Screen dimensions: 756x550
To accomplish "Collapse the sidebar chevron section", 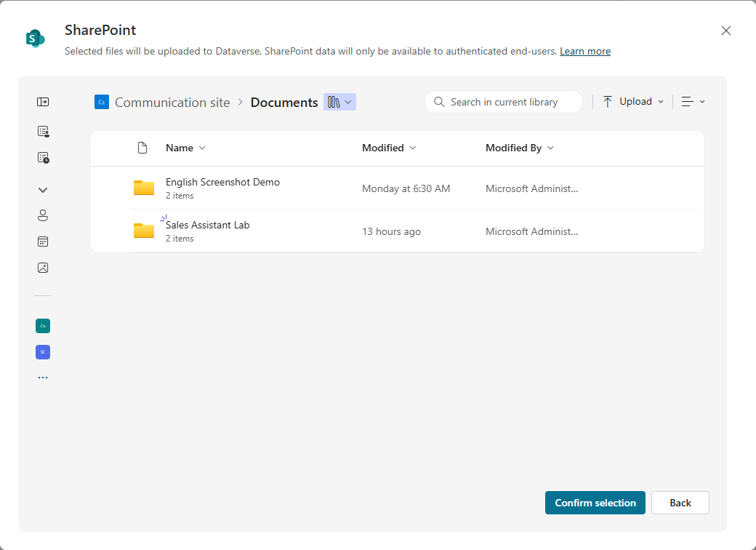I will [x=43, y=190].
